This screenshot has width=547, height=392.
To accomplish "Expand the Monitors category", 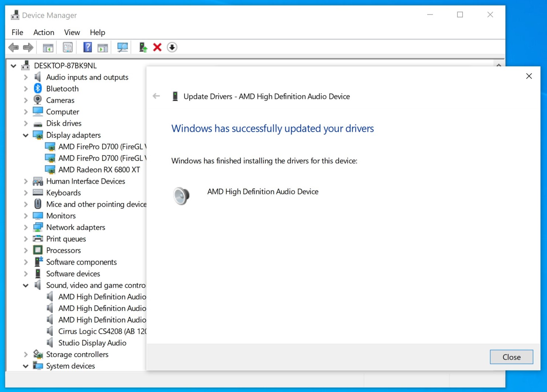I will tap(26, 216).
